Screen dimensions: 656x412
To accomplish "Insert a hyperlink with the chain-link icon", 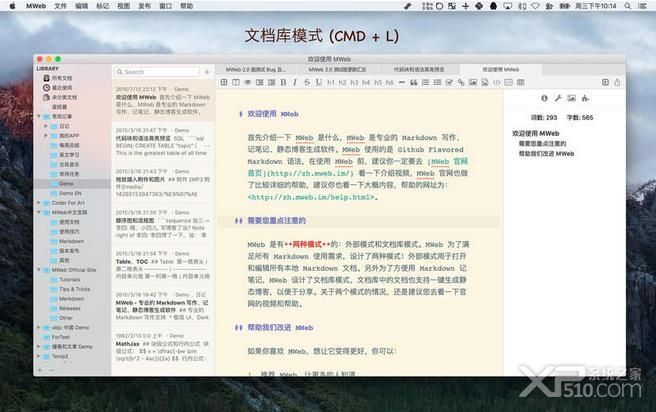I will click(x=461, y=82).
